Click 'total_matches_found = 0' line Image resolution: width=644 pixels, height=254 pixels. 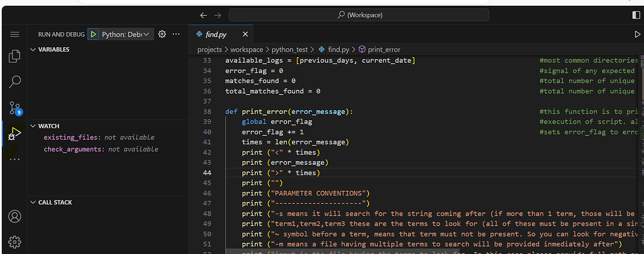(273, 92)
